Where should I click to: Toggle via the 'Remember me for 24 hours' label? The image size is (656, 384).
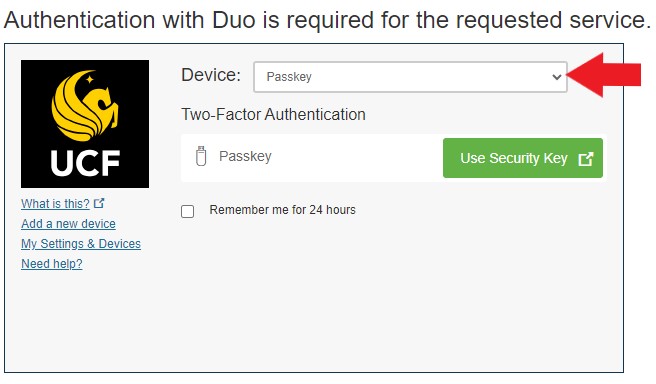click(282, 210)
